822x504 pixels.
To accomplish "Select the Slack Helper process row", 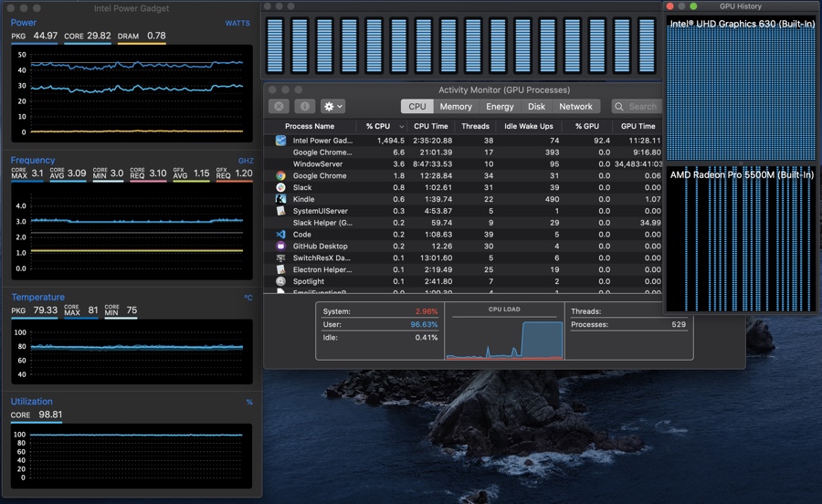I will coord(463,223).
